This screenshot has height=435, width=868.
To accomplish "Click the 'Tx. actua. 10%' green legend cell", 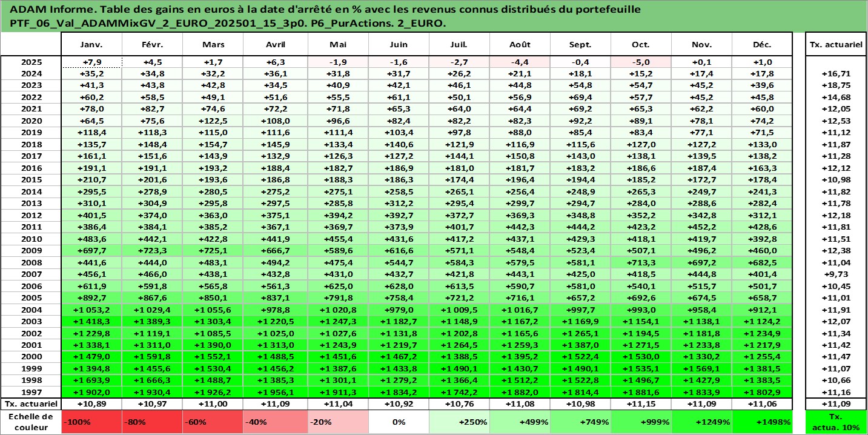I will click(x=837, y=422).
